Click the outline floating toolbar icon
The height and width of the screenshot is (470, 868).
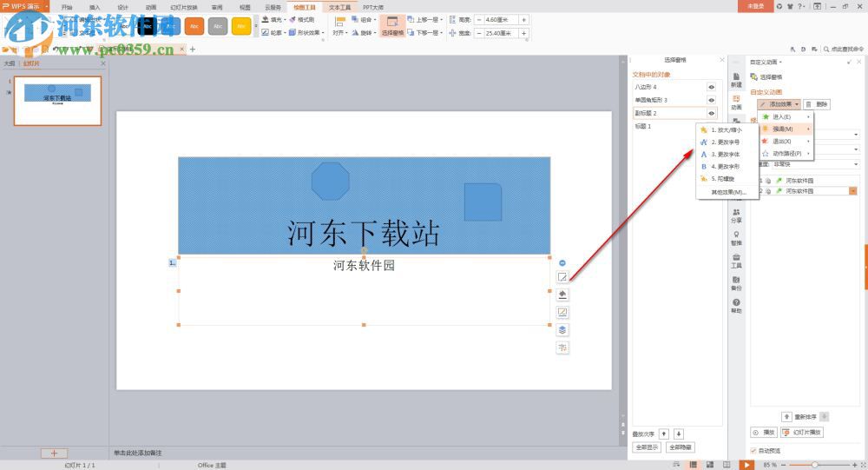(x=562, y=312)
